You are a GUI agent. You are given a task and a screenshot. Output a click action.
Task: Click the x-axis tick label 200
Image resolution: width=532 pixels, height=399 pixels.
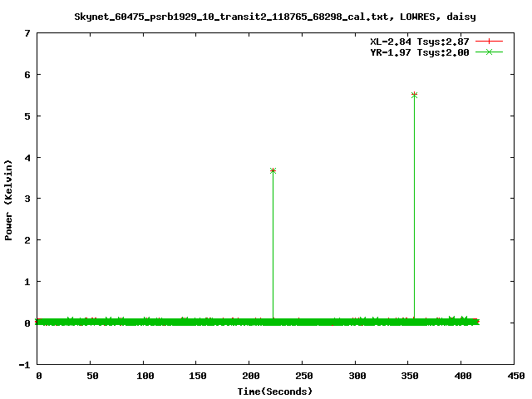click(x=251, y=376)
